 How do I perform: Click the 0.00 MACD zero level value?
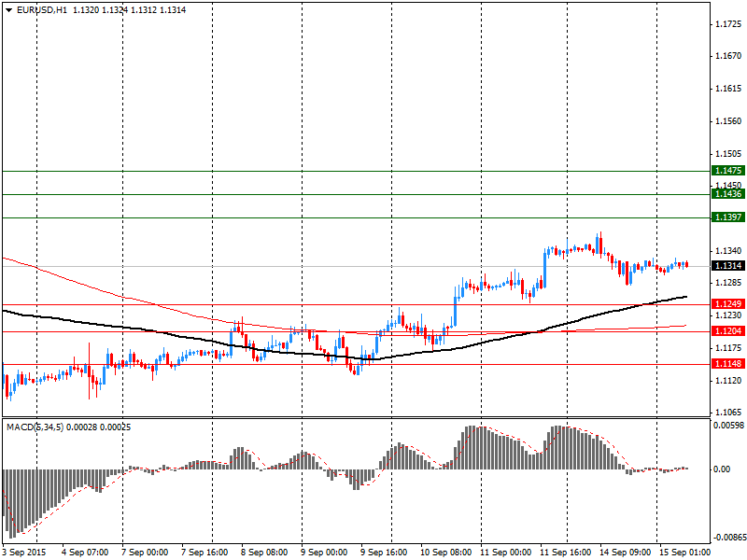coord(722,469)
